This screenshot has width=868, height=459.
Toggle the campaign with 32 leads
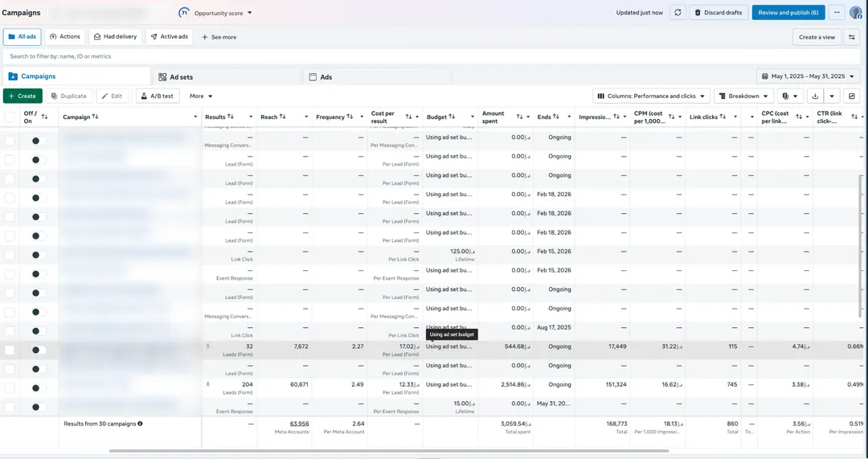39,350
